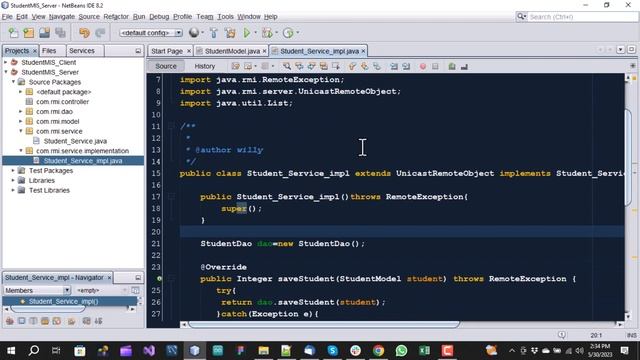640x360 pixels.
Task: Select Student_Service.java in project tree
Action: tap(76, 141)
